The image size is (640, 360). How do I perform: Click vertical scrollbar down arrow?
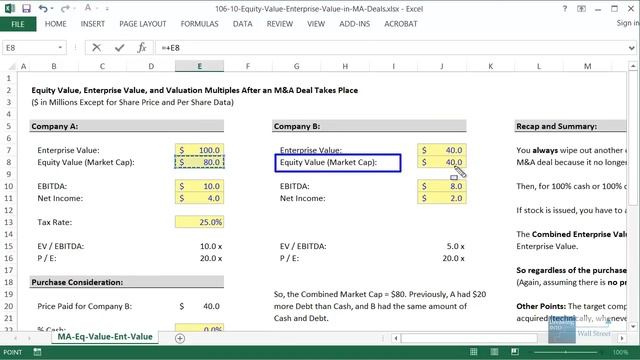pos(633,326)
